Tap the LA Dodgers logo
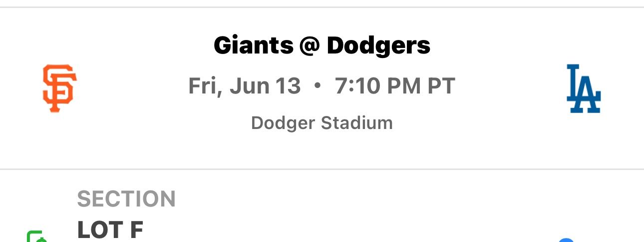Image resolution: width=644 pixels, height=242 pixels. point(583,88)
